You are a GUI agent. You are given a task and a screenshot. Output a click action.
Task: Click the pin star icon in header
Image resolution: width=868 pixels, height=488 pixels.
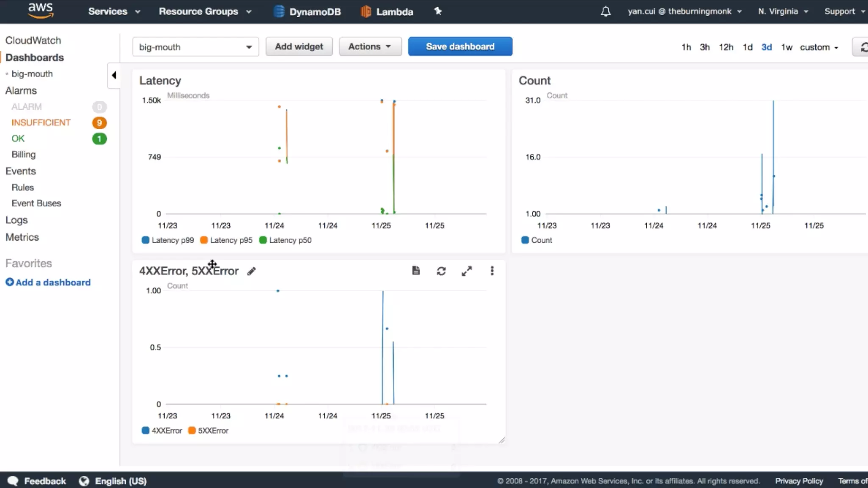pos(438,11)
